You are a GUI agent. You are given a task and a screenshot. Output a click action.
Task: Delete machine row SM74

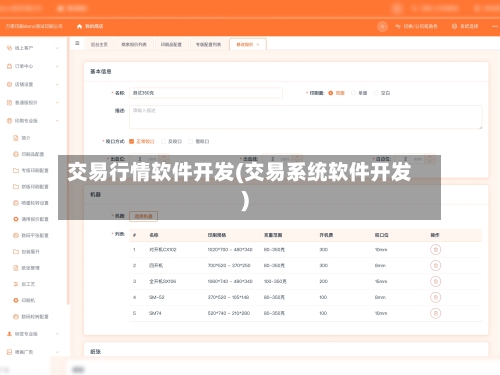(x=435, y=313)
